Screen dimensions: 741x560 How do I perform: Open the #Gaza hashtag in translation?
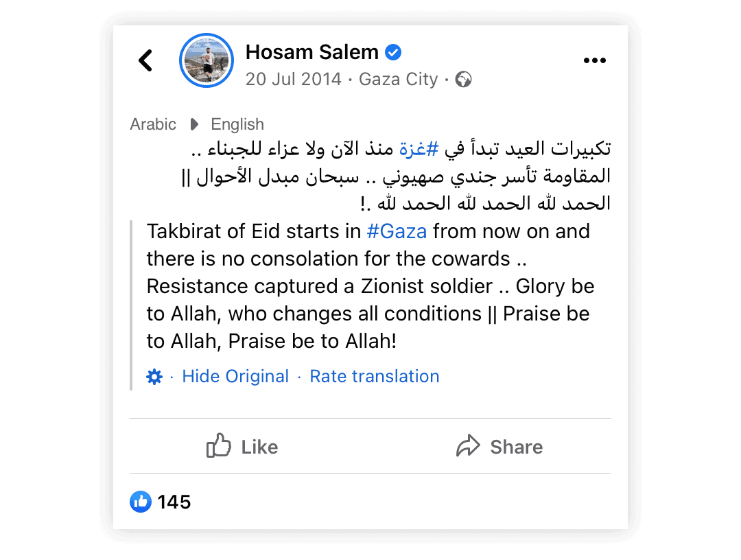pyautogui.click(x=397, y=231)
